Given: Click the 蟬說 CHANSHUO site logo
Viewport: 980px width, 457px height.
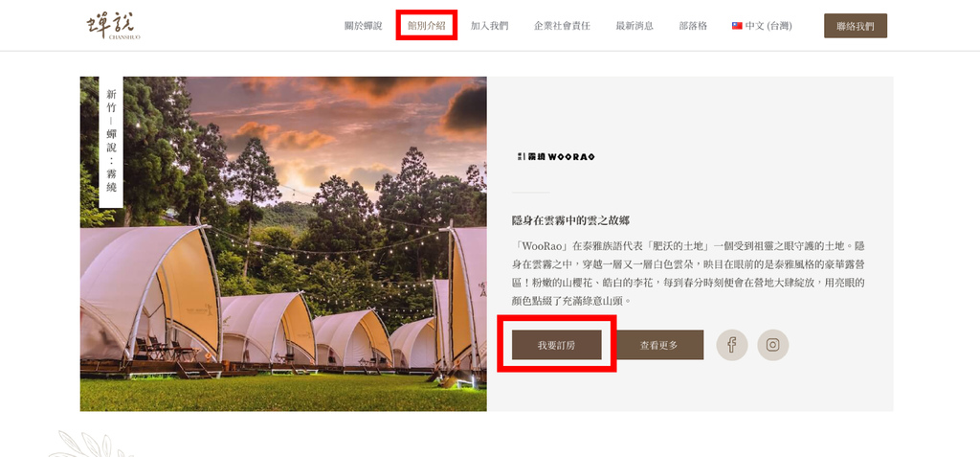Looking at the screenshot, I should [x=113, y=26].
